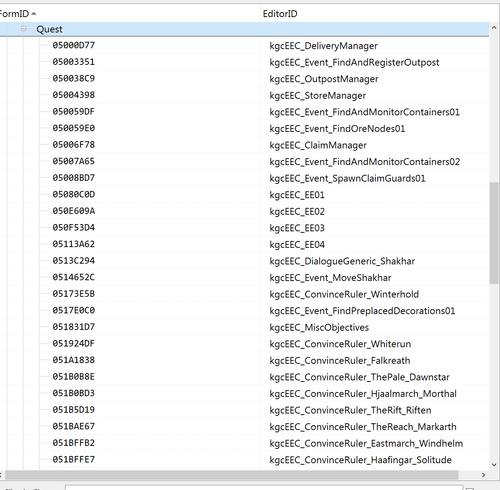Select FormID 05003351 row
Viewport: 500px width, 490px height.
[x=244, y=62]
